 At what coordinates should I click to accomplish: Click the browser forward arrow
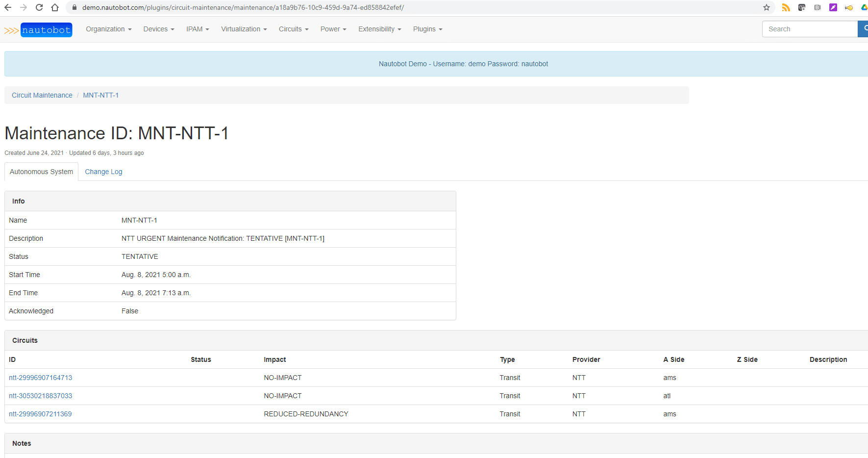pyautogui.click(x=24, y=7)
